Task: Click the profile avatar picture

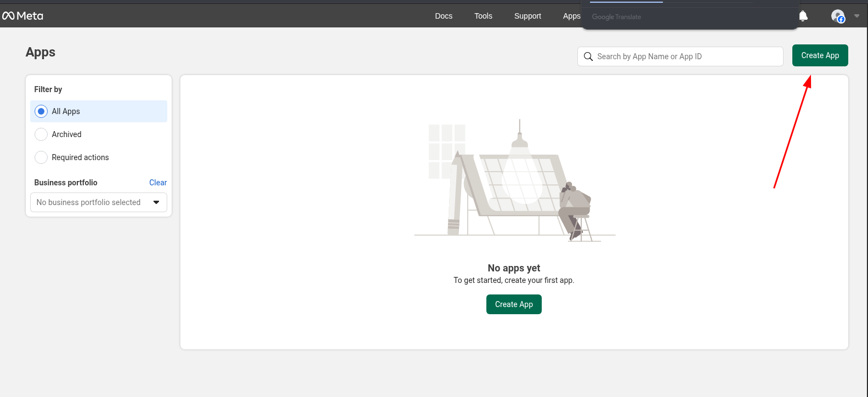Action: click(837, 16)
